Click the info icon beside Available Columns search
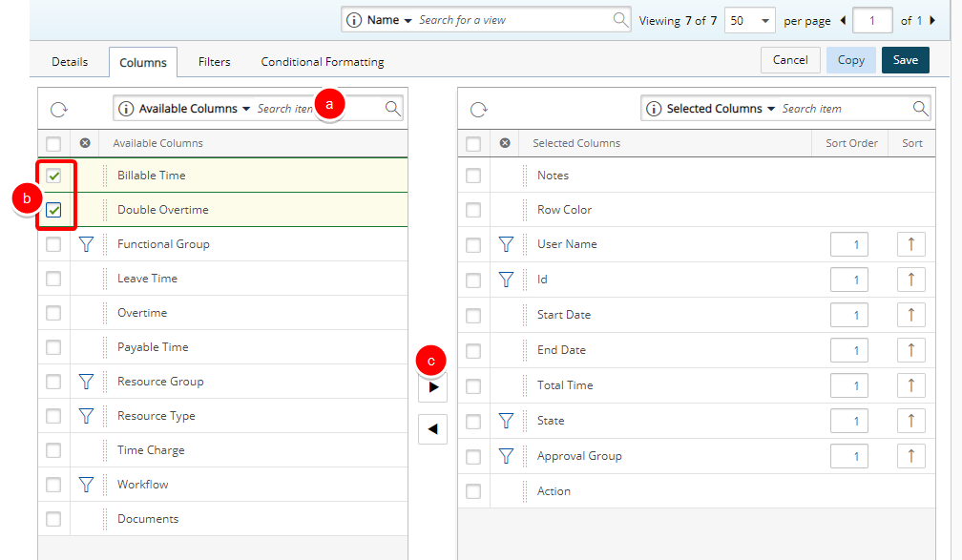 (126, 109)
